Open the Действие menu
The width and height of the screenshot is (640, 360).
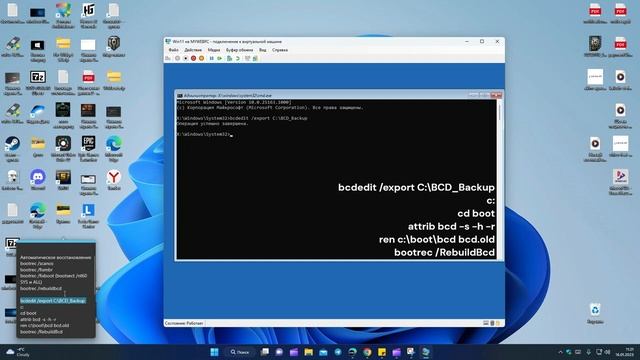click(193, 50)
